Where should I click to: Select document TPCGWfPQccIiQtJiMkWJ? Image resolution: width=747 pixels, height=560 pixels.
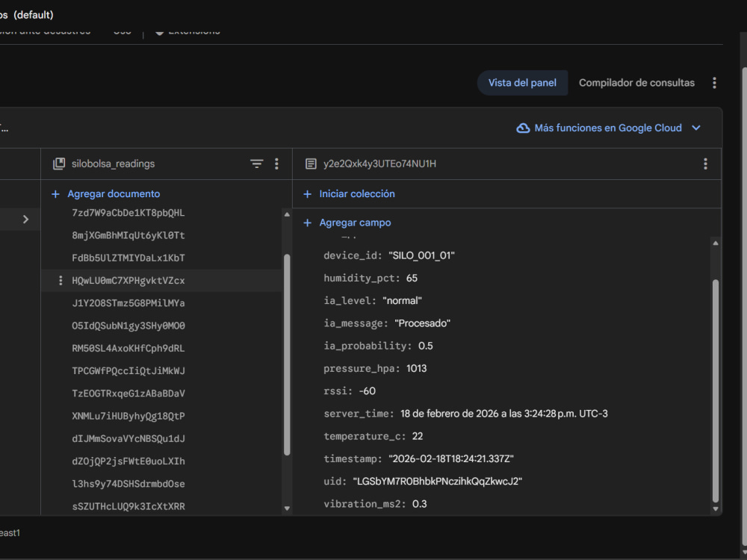(128, 371)
